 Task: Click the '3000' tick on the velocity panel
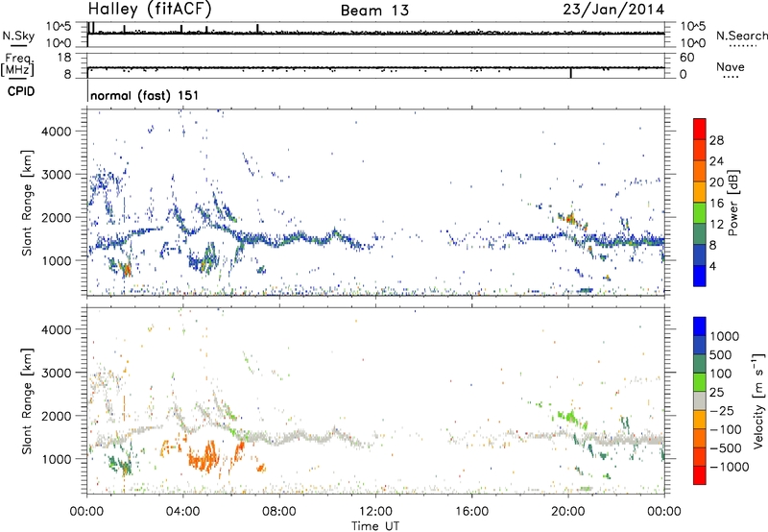[57, 373]
